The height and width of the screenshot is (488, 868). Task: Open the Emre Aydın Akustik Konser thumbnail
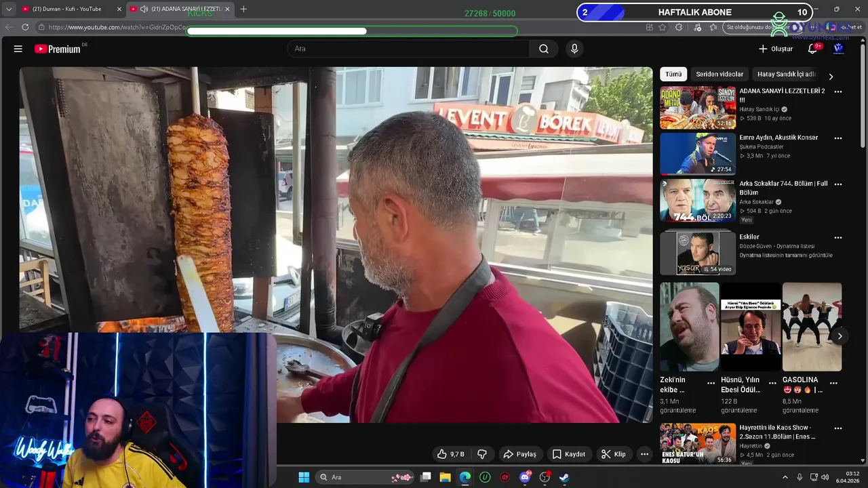tap(698, 154)
